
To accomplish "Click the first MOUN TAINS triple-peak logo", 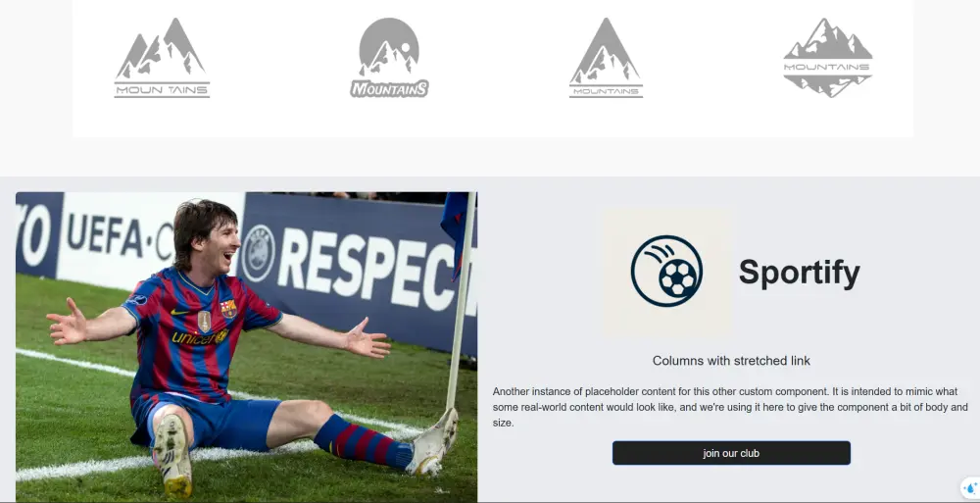I will coord(162,58).
